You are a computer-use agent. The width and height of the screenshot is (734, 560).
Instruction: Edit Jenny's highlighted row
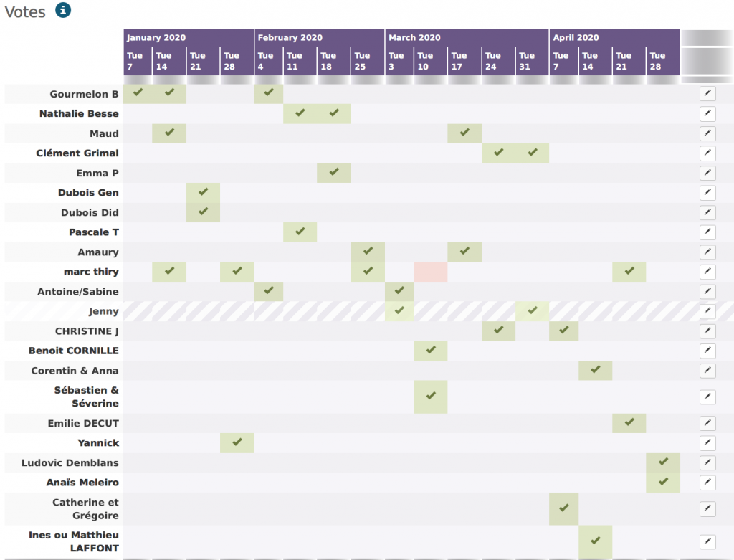707,311
